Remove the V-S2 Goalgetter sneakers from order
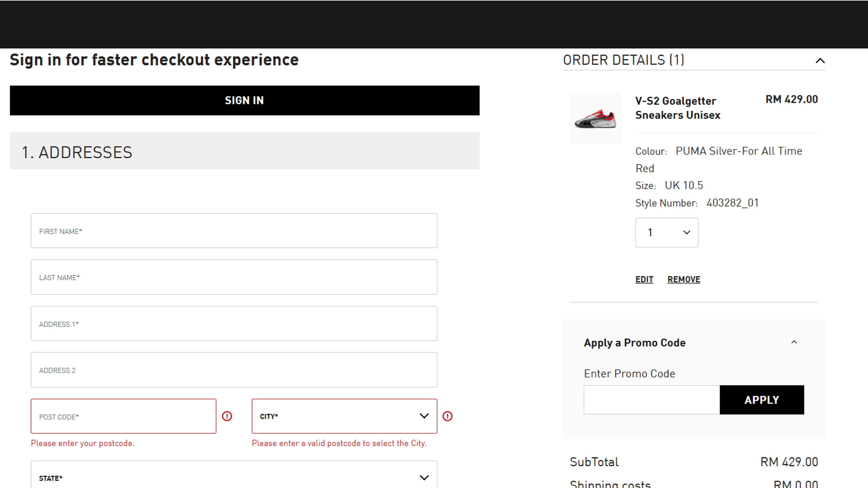868x488 pixels. [684, 279]
